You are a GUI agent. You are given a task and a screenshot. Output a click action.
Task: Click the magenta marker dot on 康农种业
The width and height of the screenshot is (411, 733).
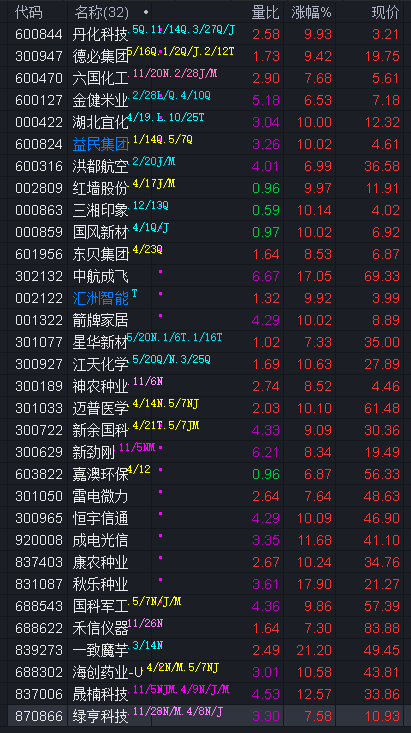tap(160, 557)
